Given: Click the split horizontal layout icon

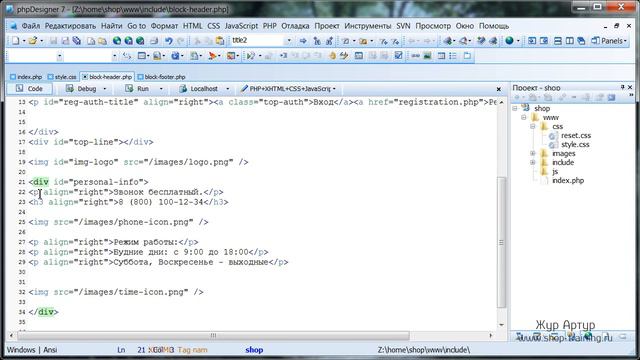Looking at the screenshot, I should pyautogui.click(x=558, y=41).
